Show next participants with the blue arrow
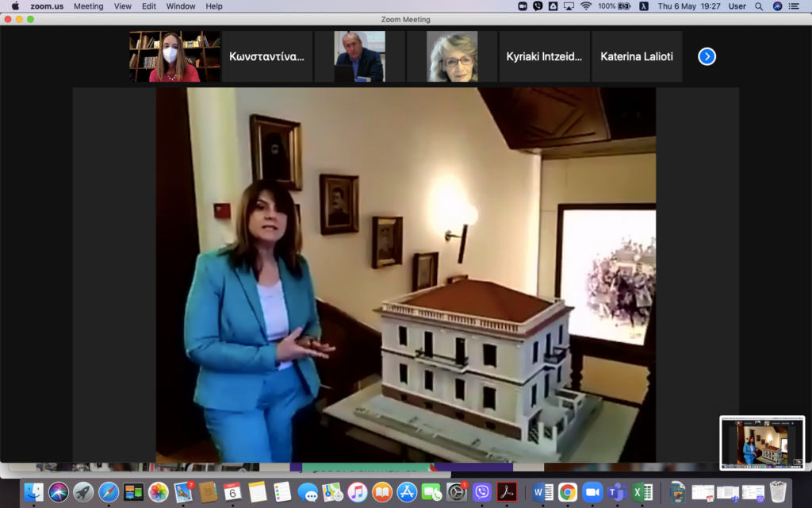Screen dimensions: 812x508 (x=707, y=56)
